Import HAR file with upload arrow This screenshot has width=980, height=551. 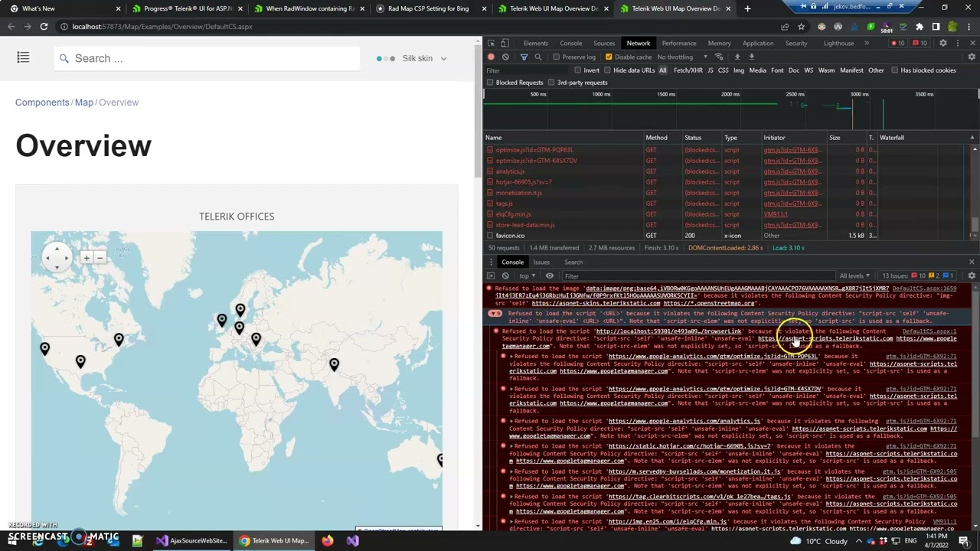pos(737,57)
